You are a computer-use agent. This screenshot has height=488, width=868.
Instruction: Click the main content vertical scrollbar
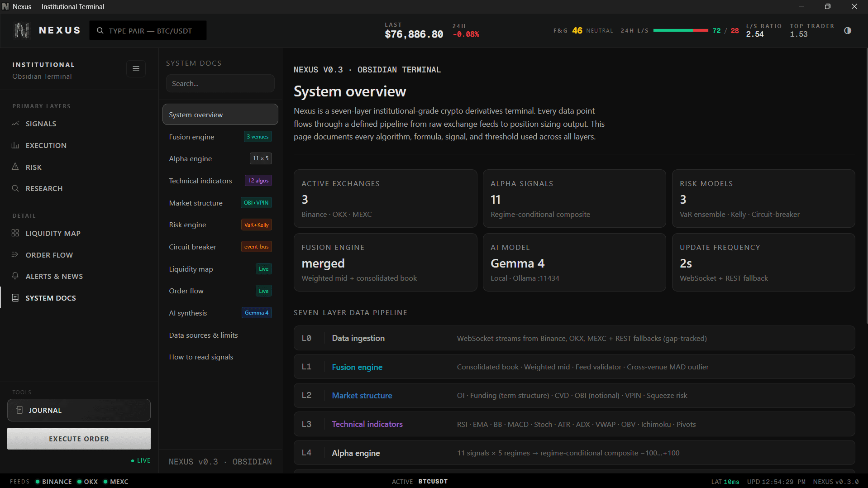(866, 186)
